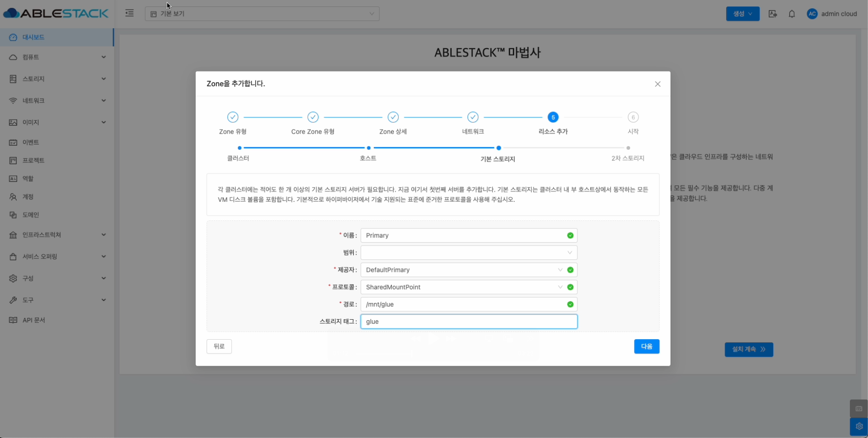
Task: Click the admin cloud user avatar
Action: point(812,14)
